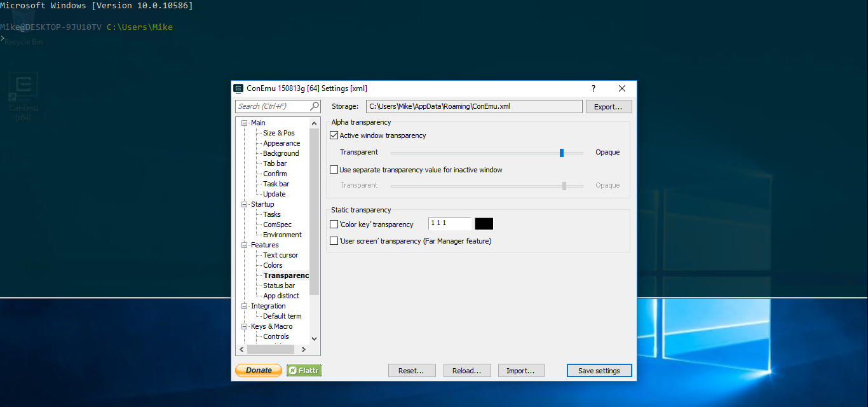Viewport: 868px width, 407px height.
Task: Click the Donate PayPal button
Action: 259,370
